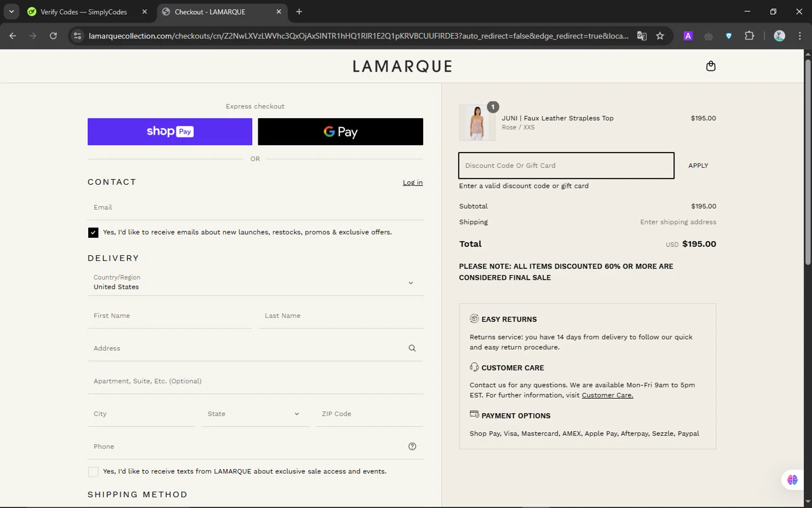This screenshot has height=508, width=812.
Task: Click the Email input field
Action: click(255, 207)
